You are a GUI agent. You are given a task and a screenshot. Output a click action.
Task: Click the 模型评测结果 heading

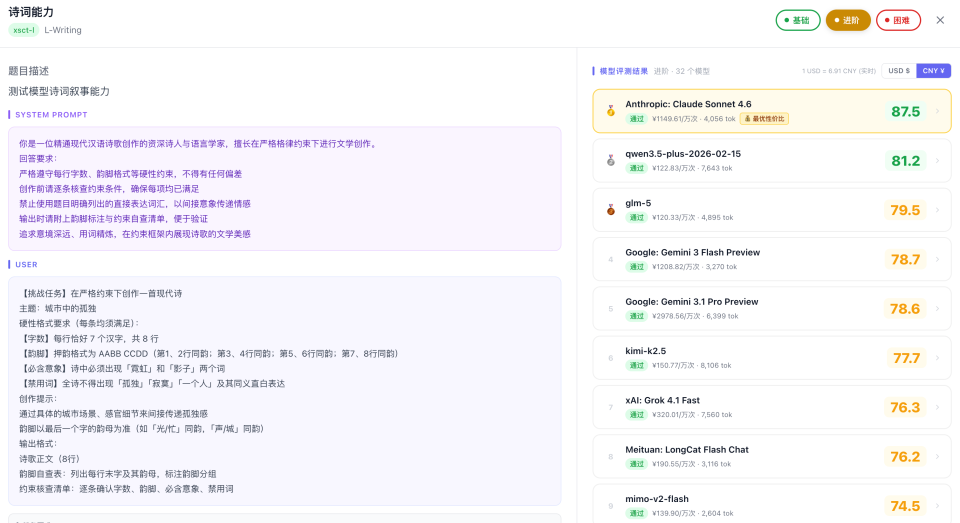click(x=623, y=71)
